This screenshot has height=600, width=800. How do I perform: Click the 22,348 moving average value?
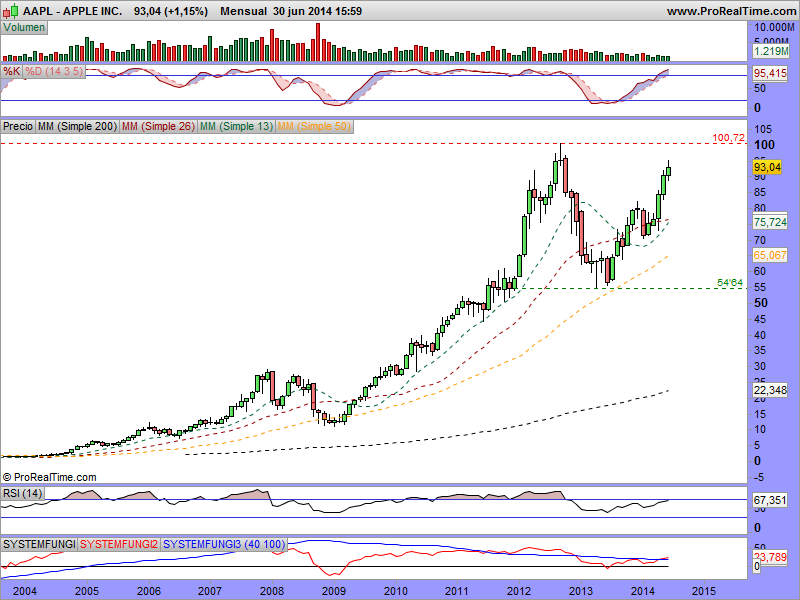click(770, 390)
